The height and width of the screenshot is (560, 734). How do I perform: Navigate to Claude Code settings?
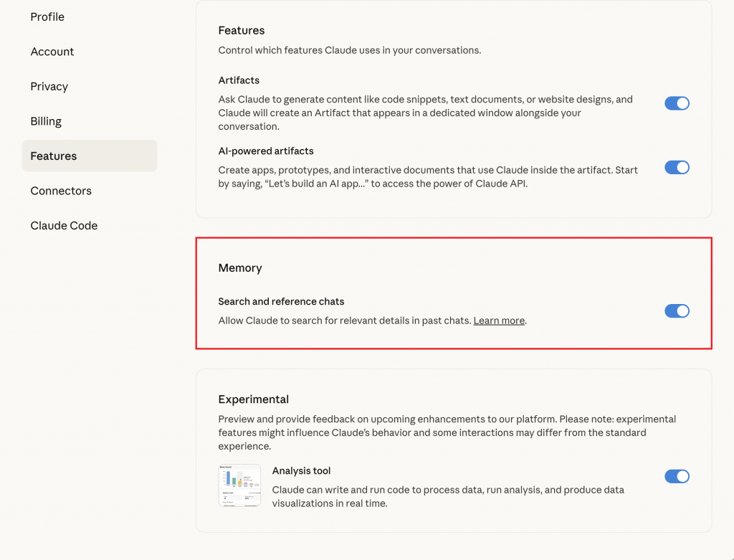[x=64, y=225]
